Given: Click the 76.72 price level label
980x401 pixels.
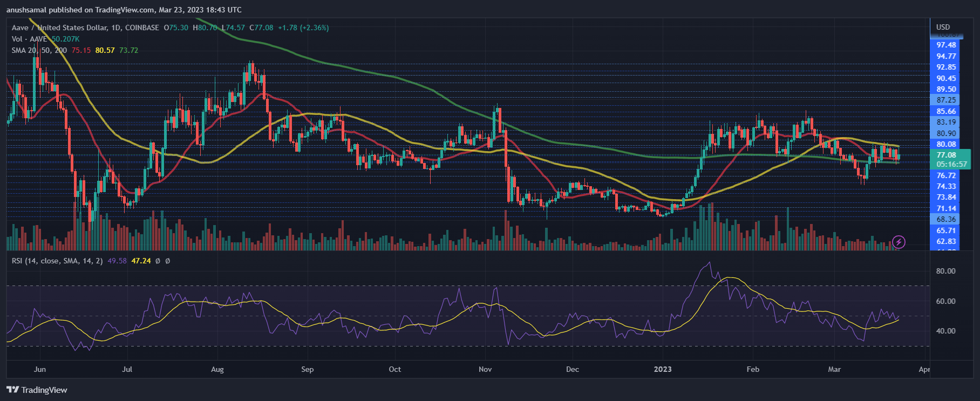Looking at the screenshot, I should click(947, 175).
